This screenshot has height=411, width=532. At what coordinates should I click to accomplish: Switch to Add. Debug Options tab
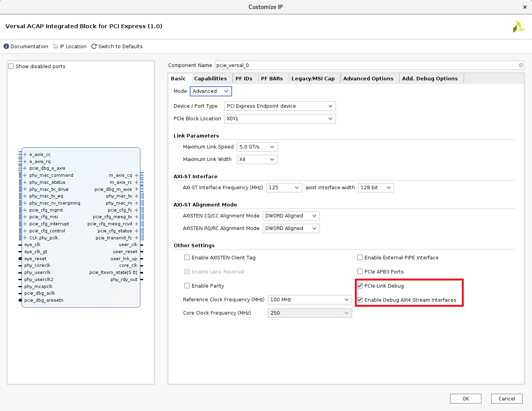(x=430, y=78)
